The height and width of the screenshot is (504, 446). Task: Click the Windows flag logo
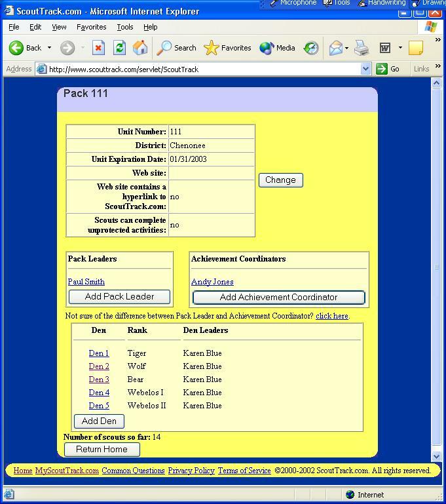point(431,27)
